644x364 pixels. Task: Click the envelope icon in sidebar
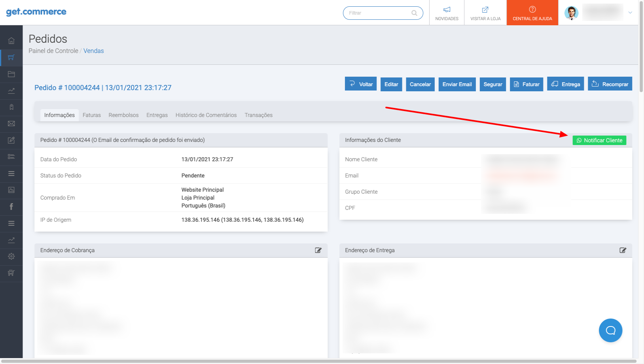11,124
